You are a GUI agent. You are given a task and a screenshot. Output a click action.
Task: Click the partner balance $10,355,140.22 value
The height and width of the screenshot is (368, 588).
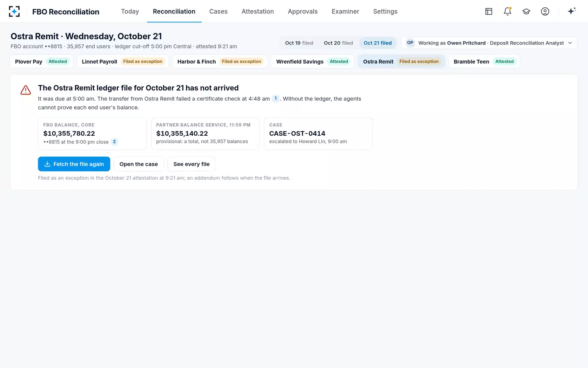click(x=182, y=133)
